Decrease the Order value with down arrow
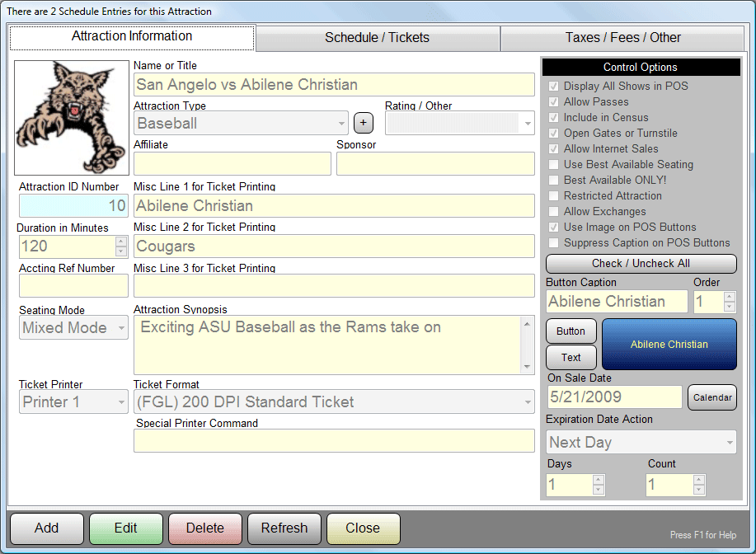Screen dimensions: 756x554 coord(730,307)
